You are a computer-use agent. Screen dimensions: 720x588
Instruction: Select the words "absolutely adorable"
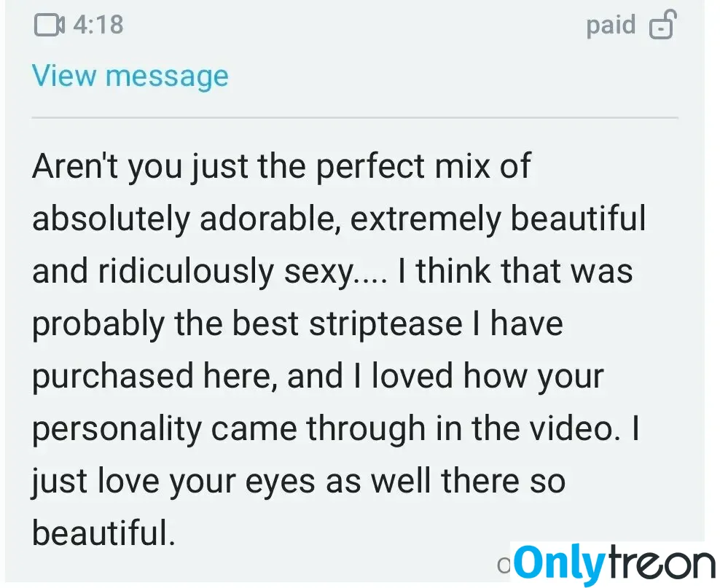(184, 219)
